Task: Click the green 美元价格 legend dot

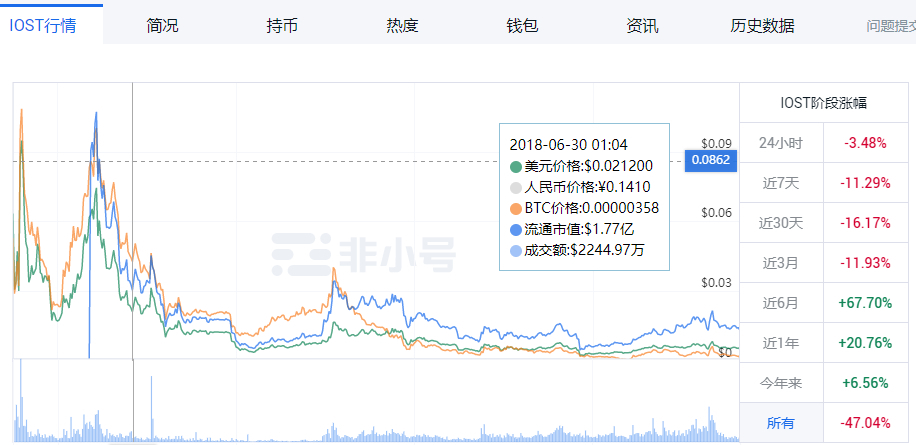Action: pos(516,166)
